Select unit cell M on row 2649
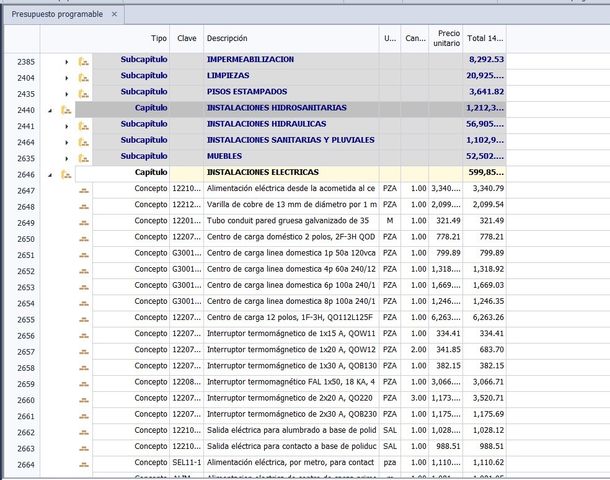This screenshot has width=610, height=480. (x=390, y=221)
